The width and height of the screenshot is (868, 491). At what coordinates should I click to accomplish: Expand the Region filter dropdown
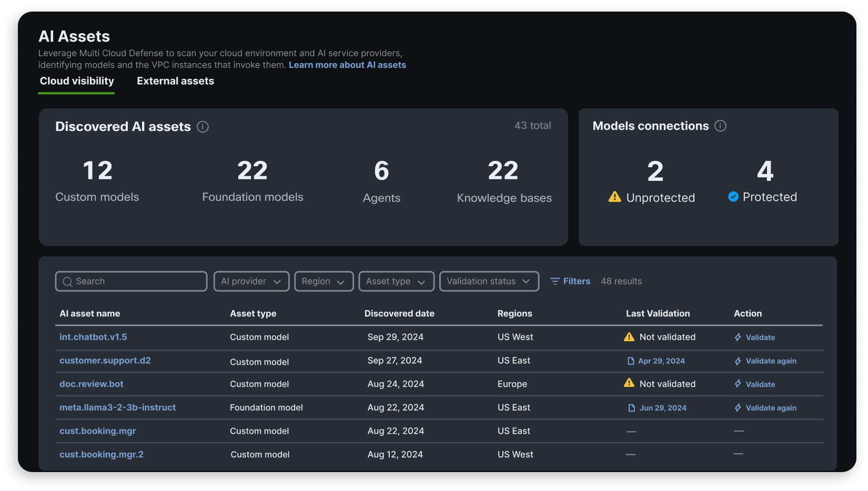coord(324,281)
